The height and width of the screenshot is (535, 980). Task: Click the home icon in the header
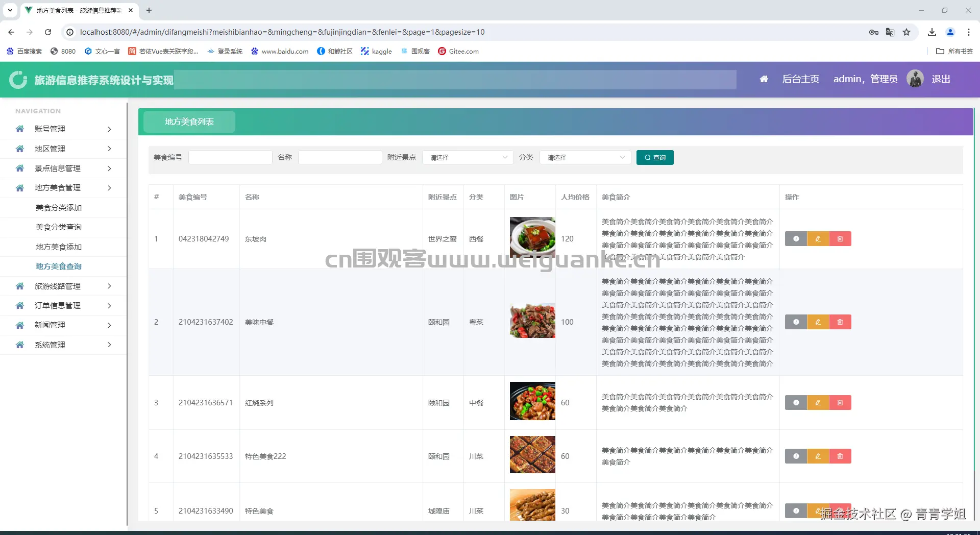tap(764, 79)
